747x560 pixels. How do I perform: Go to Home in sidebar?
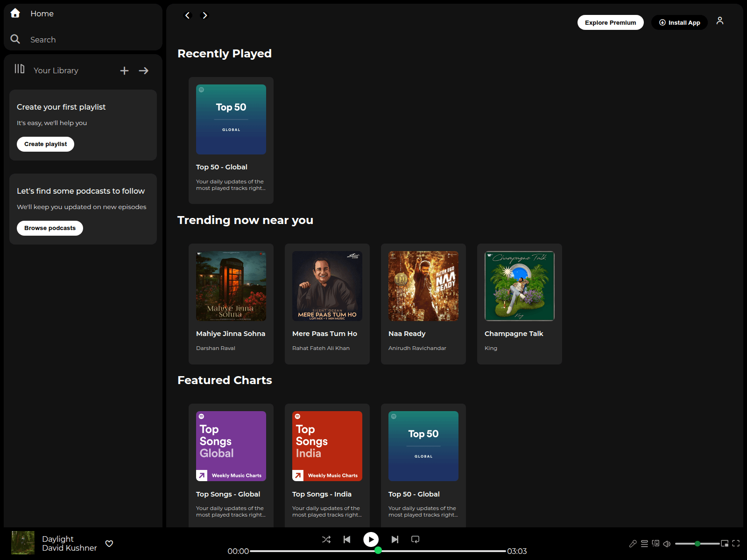42,14
